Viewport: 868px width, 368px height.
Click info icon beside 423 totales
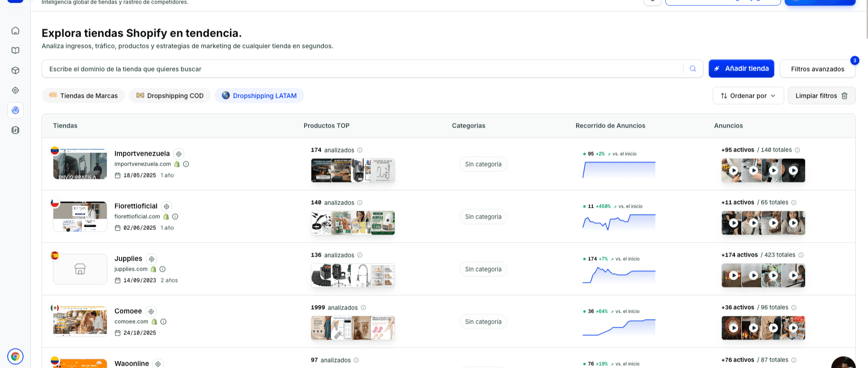(801, 255)
